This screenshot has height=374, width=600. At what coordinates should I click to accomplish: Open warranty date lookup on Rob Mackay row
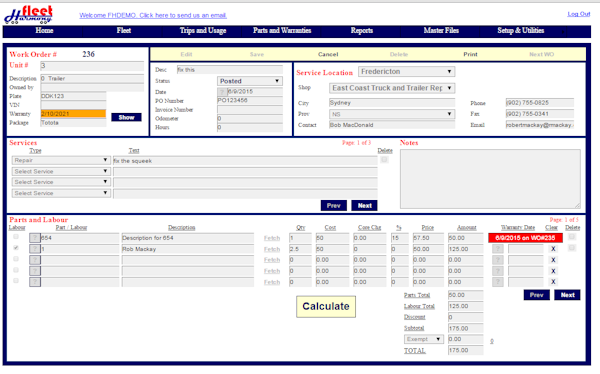point(497,249)
